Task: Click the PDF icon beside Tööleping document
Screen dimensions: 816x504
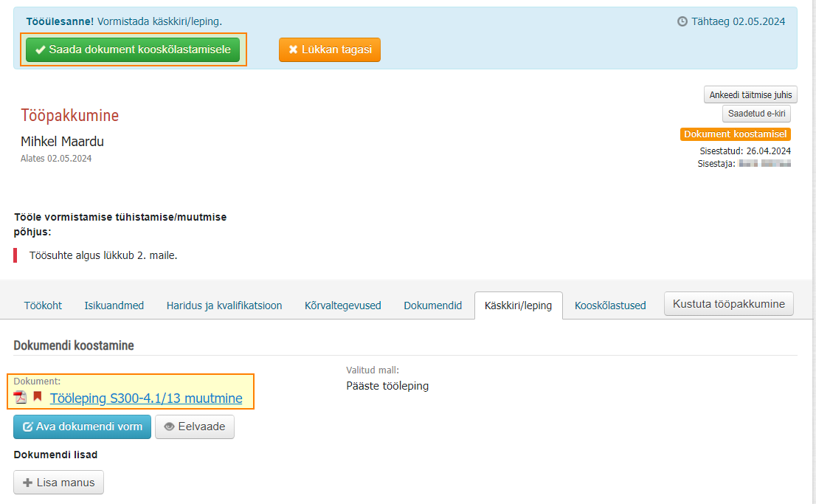Action: pyautogui.click(x=20, y=397)
